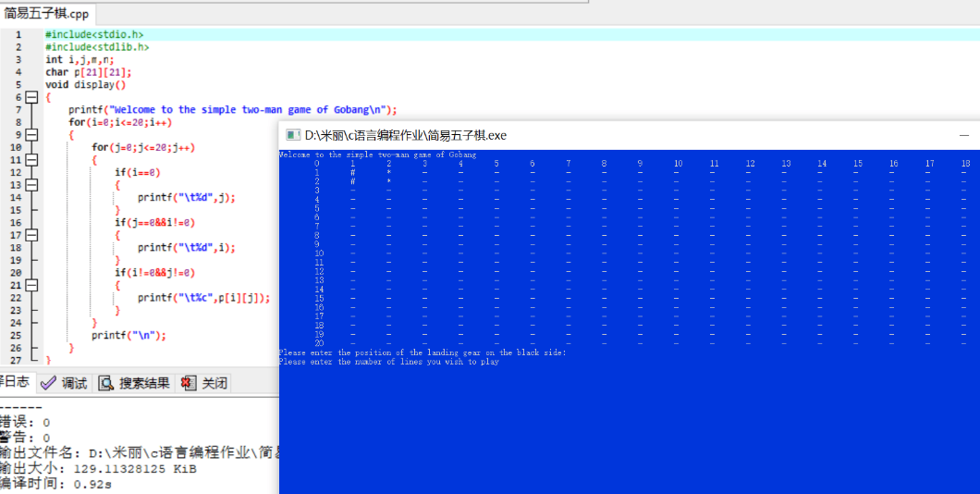Screen dimensions: 980x494
Task: Open the 调试 (debug) tab
Action: [x=74, y=383]
